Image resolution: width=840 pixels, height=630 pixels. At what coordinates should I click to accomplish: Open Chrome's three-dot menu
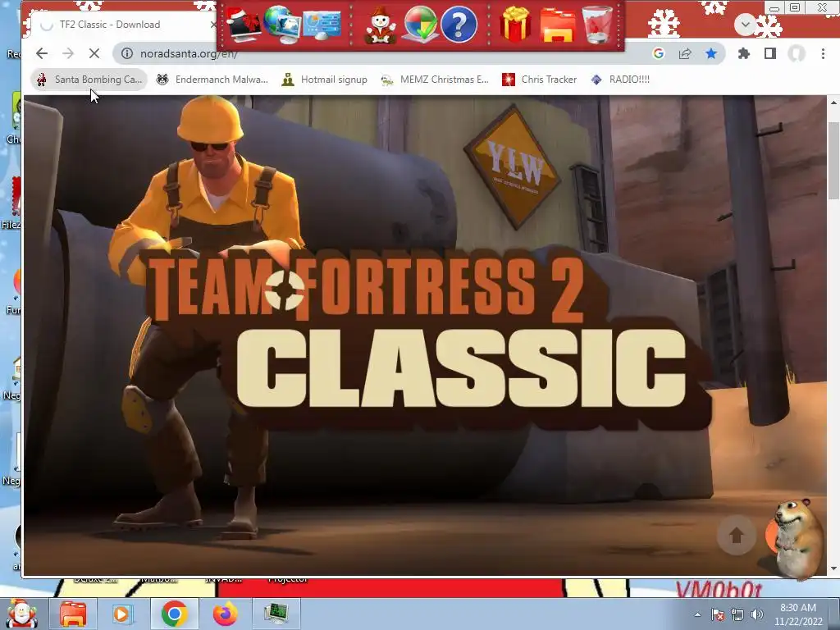click(823, 53)
